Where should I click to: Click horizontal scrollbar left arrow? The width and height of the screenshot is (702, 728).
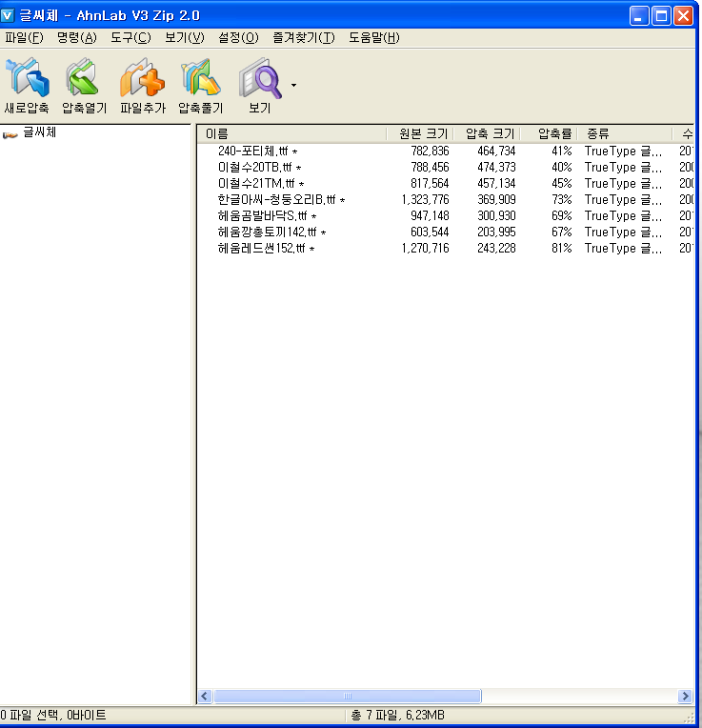[205, 696]
